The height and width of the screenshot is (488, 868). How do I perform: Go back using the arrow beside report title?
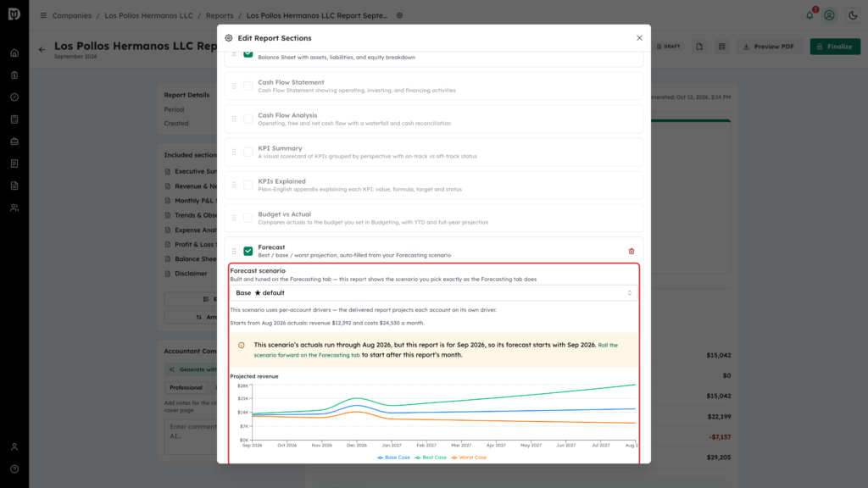pos(42,50)
